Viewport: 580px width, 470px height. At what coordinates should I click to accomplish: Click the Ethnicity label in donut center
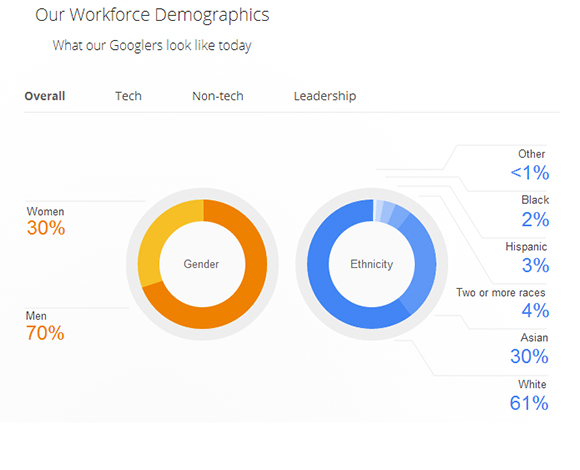coord(372,264)
